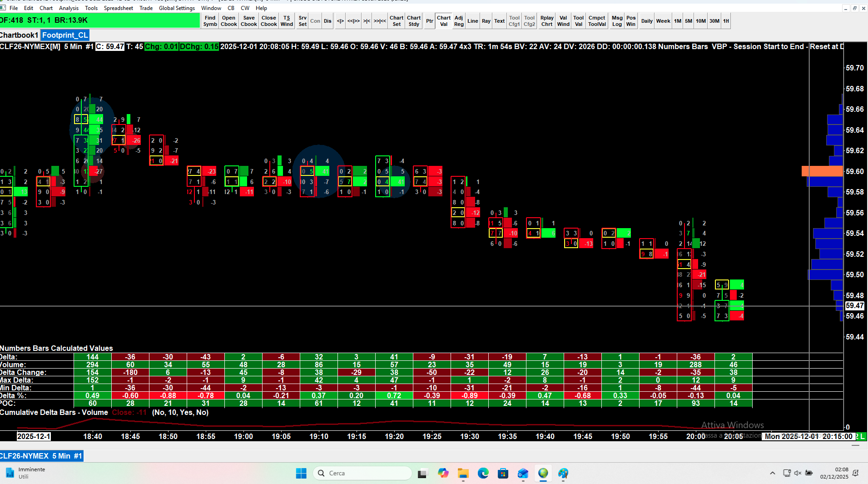Switch chart to Daily timeframe
The height and width of the screenshot is (484, 868).
click(647, 21)
